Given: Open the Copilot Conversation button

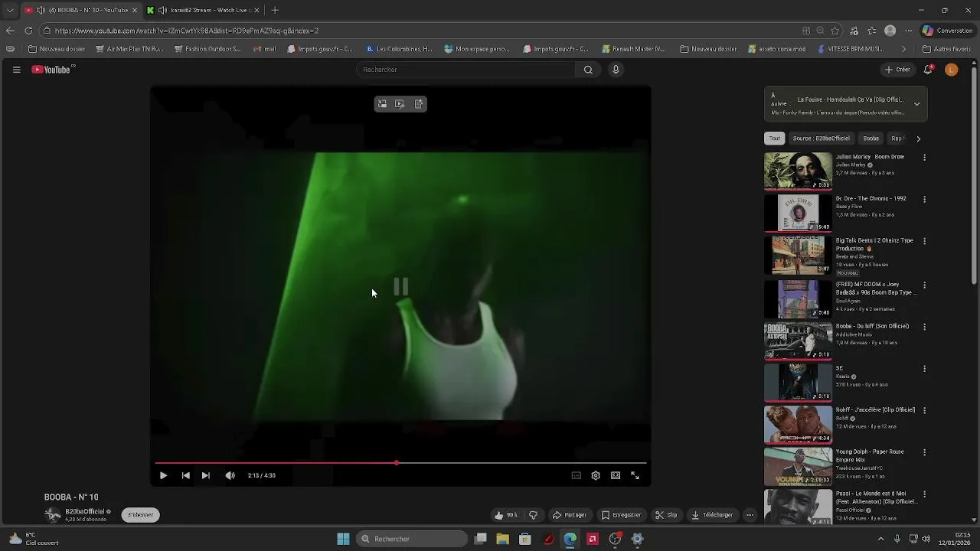Looking at the screenshot, I should (947, 31).
